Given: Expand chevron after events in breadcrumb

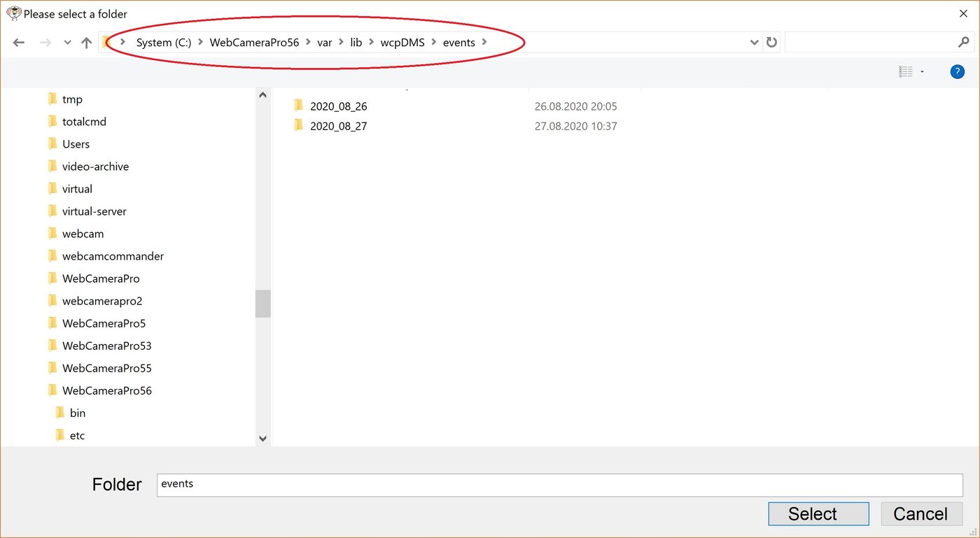Looking at the screenshot, I should [x=484, y=43].
